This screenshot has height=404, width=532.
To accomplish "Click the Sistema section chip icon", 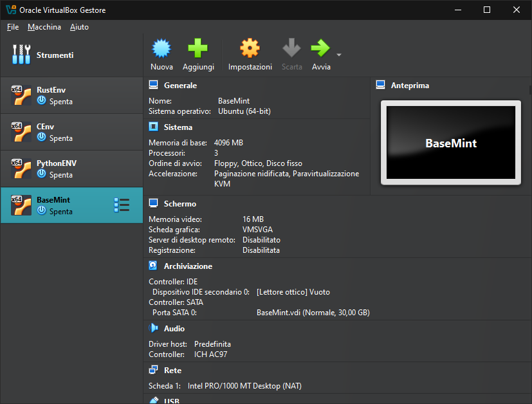I will point(153,127).
